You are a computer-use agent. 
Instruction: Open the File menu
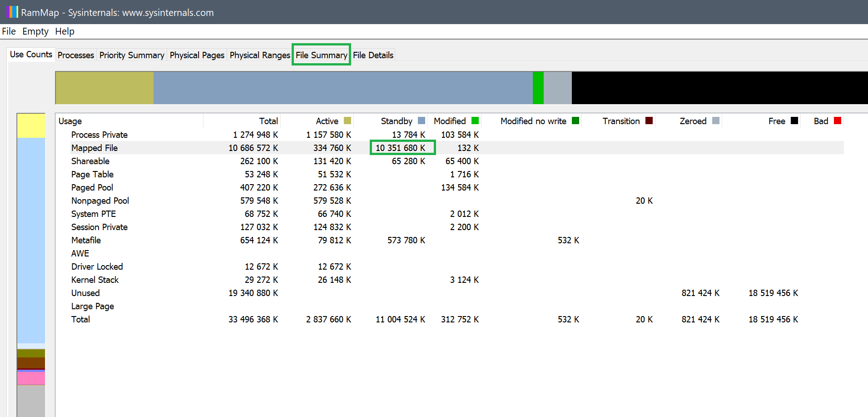click(x=9, y=31)
